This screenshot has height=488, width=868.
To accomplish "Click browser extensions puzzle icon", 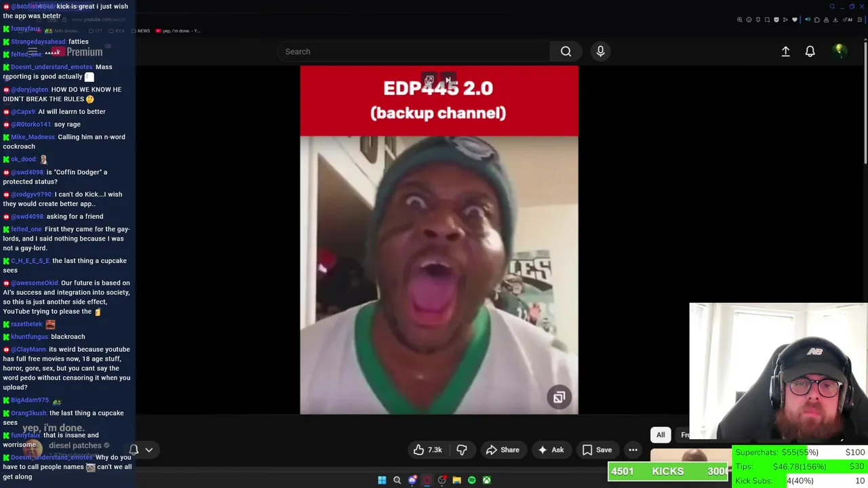I will point(817,20).
